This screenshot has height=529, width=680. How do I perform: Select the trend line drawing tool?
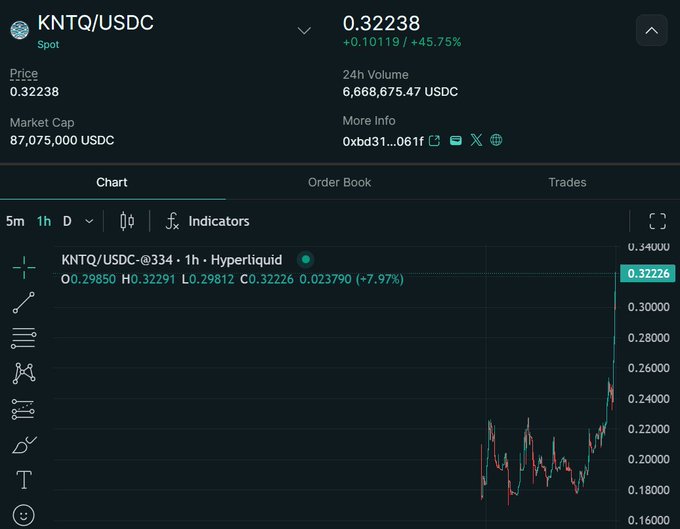click(x=24, y=302)
